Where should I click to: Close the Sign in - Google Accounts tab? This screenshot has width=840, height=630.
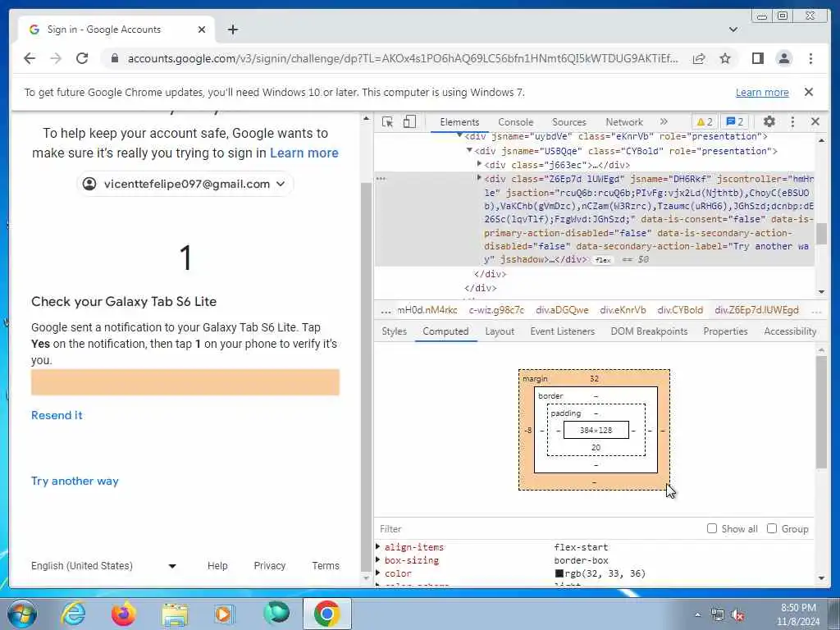pos(202,30)
